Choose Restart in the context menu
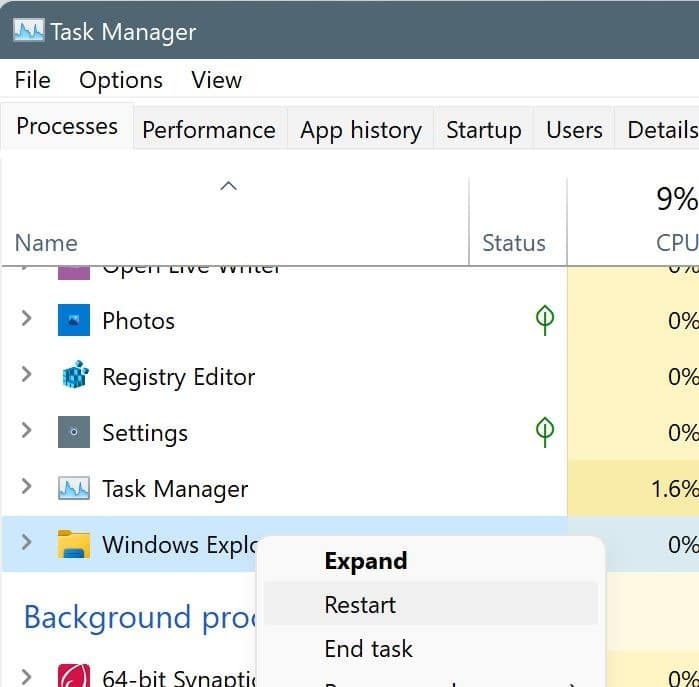Screen dimensions: 699x687 tap(431, 605)
